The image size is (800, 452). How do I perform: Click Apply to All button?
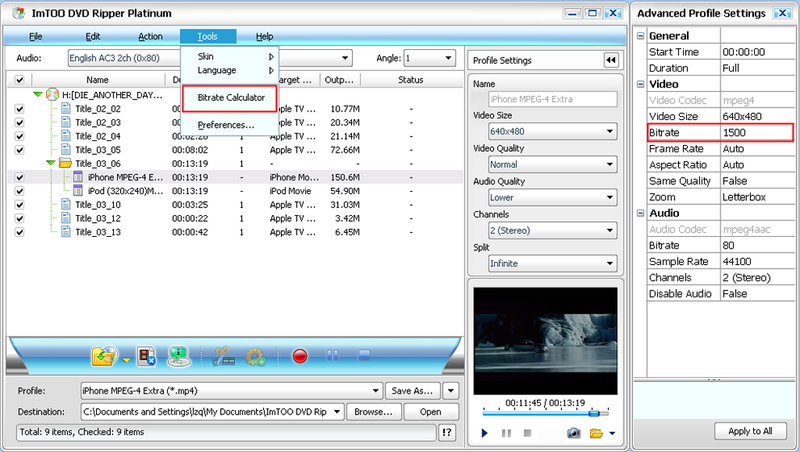point(750,431)
